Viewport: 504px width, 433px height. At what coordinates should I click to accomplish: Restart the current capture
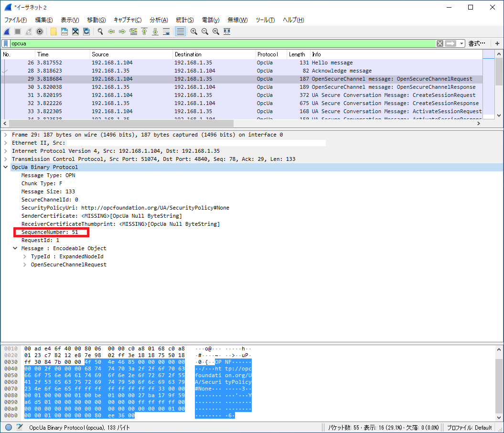click(29, 32)
